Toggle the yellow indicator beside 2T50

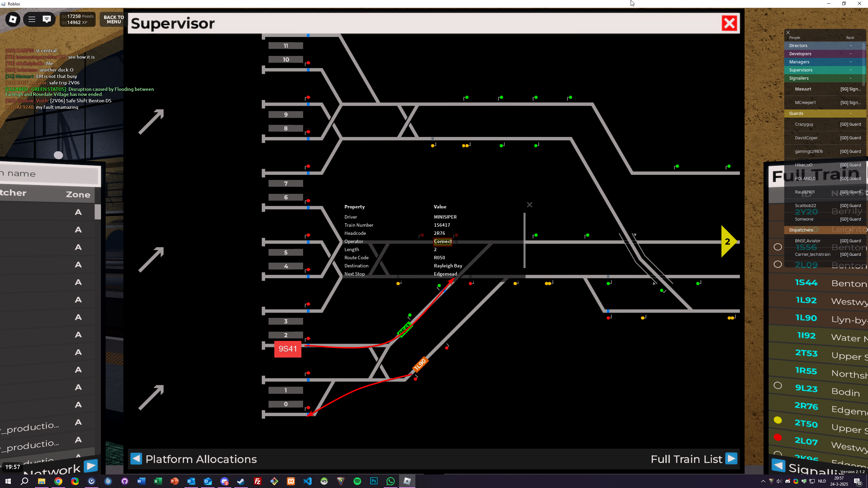[x=778, y=420]
